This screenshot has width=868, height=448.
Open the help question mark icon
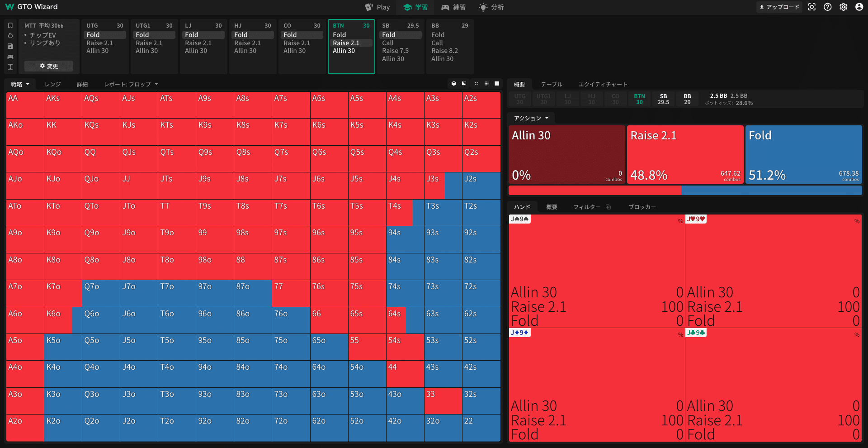828,7
